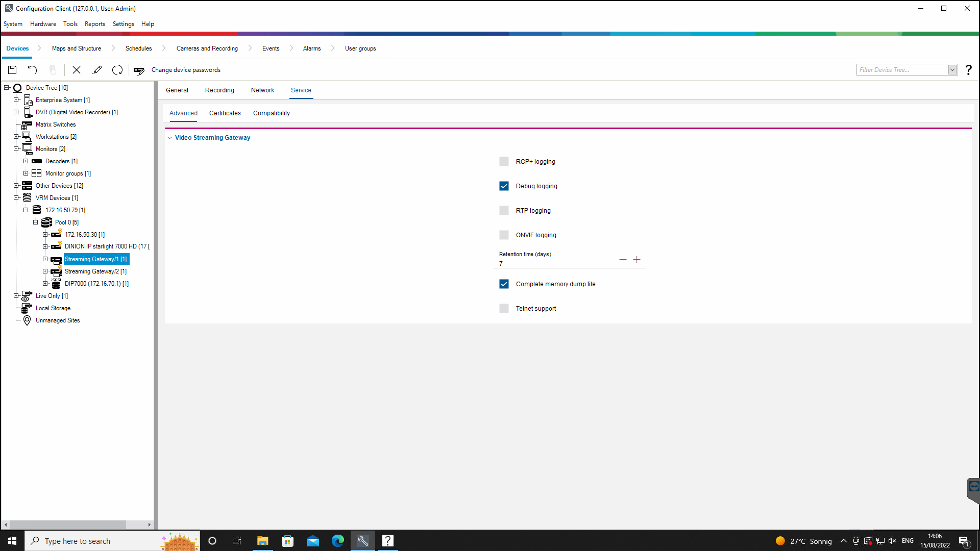Viewport: 980px width, 551px height.
Task: Switch to the Certificates tab
Action: [x=225, y=113]
